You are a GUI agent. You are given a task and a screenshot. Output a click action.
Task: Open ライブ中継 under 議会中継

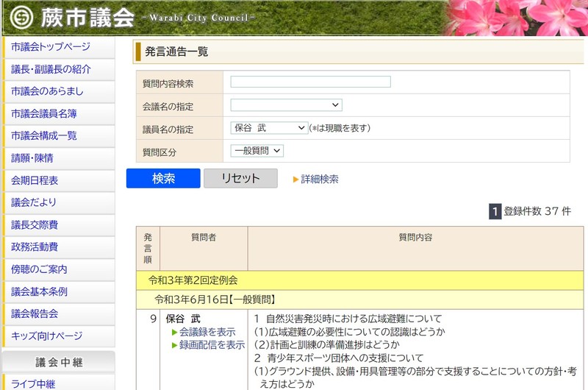click(x=33, y=383)
